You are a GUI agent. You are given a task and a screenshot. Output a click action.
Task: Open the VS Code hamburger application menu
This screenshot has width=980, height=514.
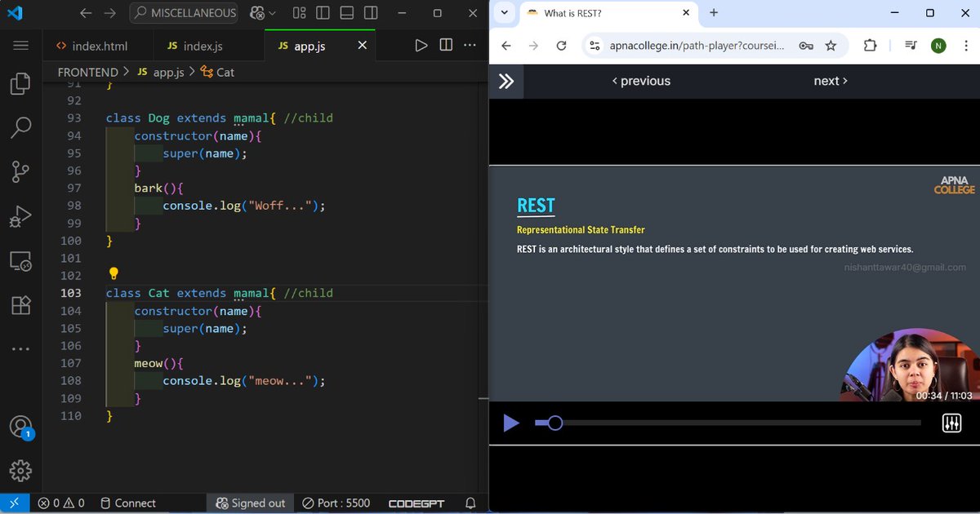pos(20,46)
